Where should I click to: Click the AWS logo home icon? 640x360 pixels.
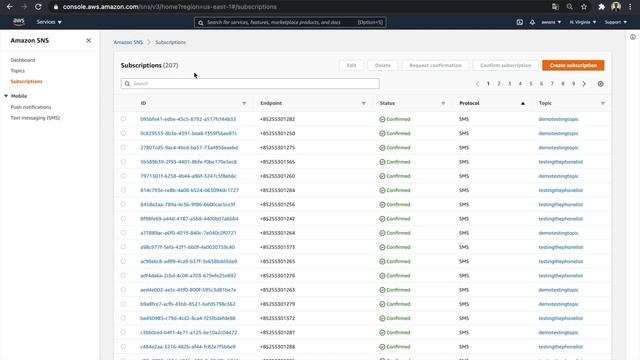19,22
